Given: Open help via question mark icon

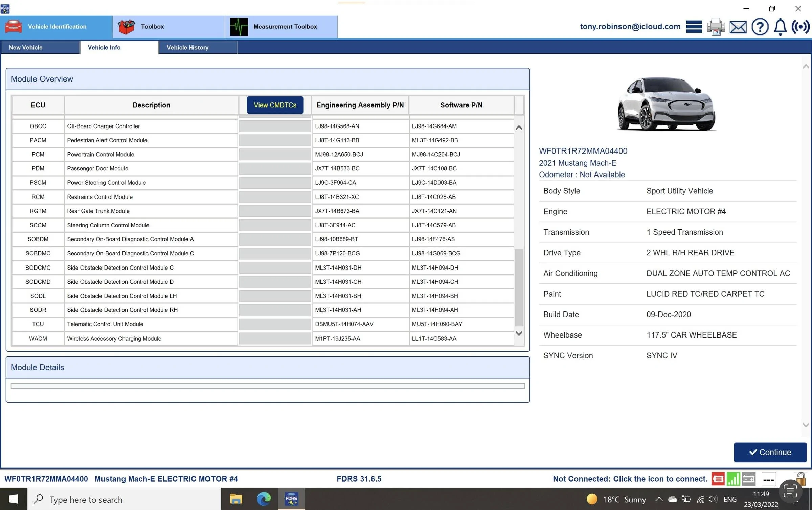Looking at the screenshot, I should click(760, 27).
